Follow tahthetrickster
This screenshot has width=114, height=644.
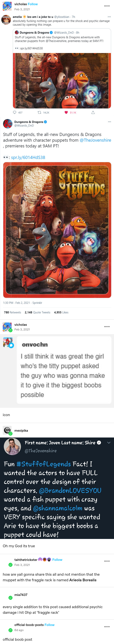tap(57, 560)
